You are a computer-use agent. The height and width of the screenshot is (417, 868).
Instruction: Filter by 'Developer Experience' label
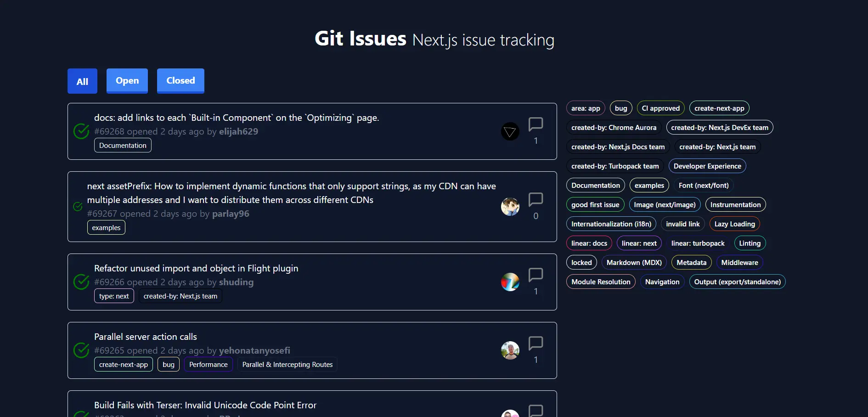707,166
